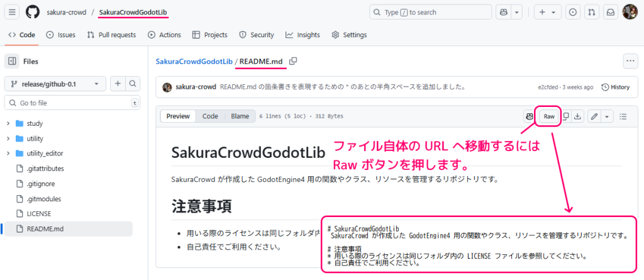Collapse the Files side panel icon
This screenshot has height=280, width=644.
click(12, 61)
